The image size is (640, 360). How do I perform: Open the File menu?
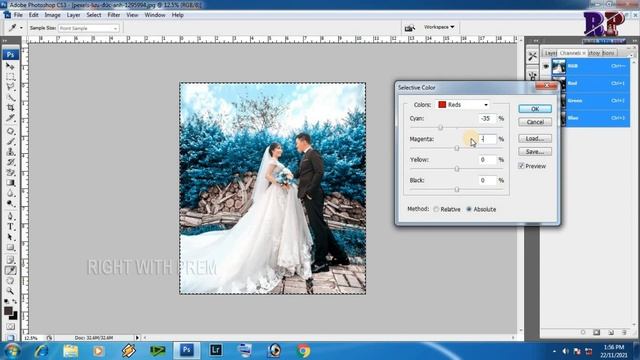pyautogui.click(x=18, y=15)
